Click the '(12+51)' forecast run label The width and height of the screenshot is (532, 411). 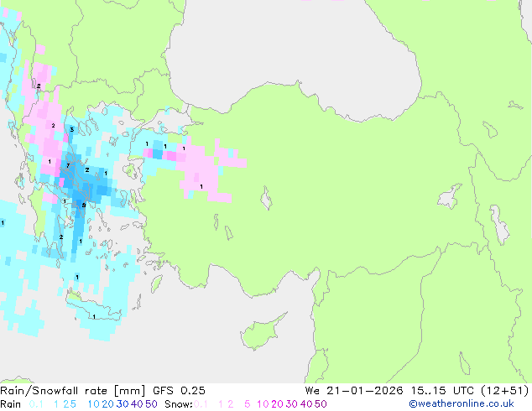coord(505,391)
